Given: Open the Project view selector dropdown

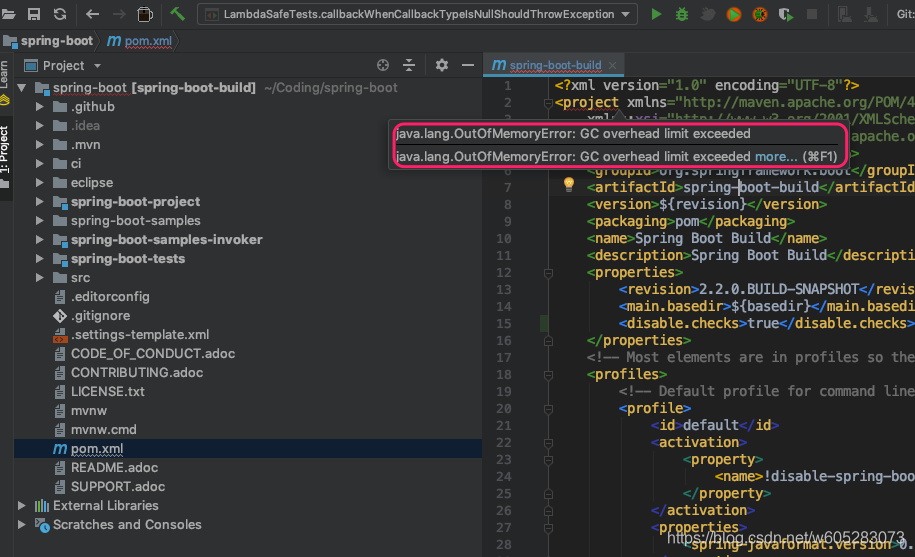Looking at the screenshot, I should click(x=97, y=66).
